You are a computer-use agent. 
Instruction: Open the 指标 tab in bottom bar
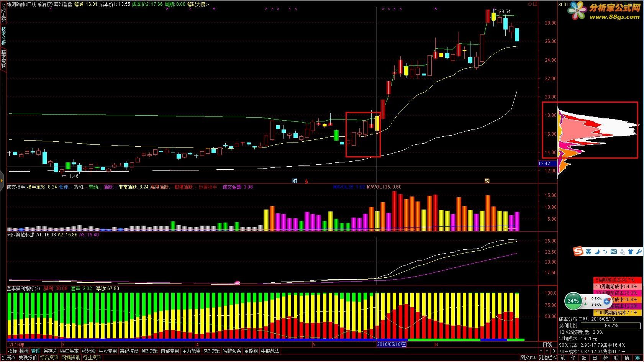(x=13, y=351)
